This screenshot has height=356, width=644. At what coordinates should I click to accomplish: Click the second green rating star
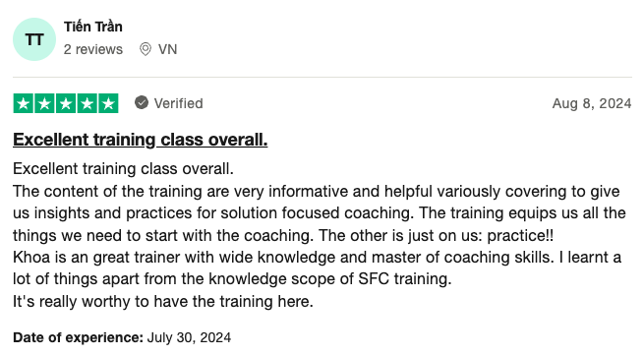coord(44,103)
